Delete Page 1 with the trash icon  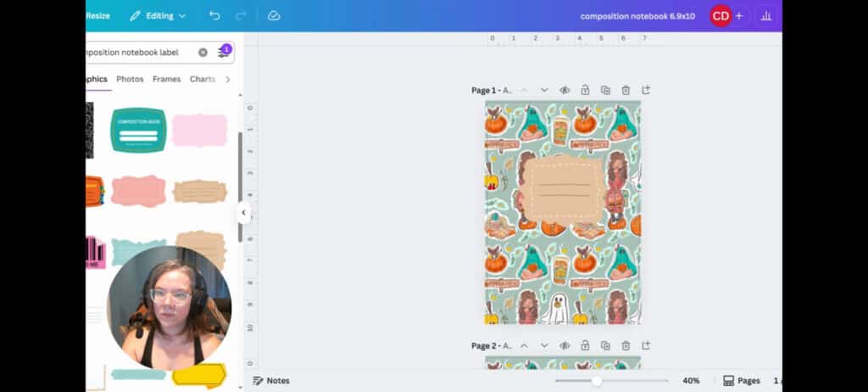tap(626, 90)
